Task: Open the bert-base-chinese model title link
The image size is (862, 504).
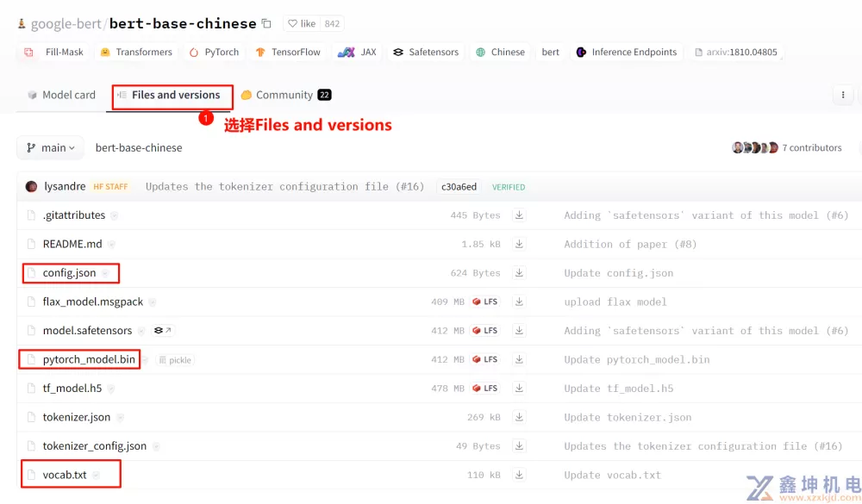Action: tap(183, 23)
